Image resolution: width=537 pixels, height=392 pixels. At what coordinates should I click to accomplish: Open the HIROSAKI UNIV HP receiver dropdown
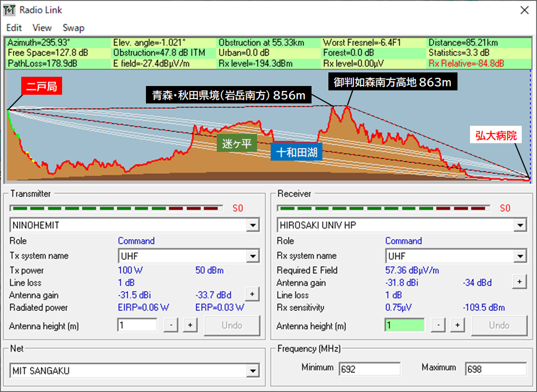(520, 225)
